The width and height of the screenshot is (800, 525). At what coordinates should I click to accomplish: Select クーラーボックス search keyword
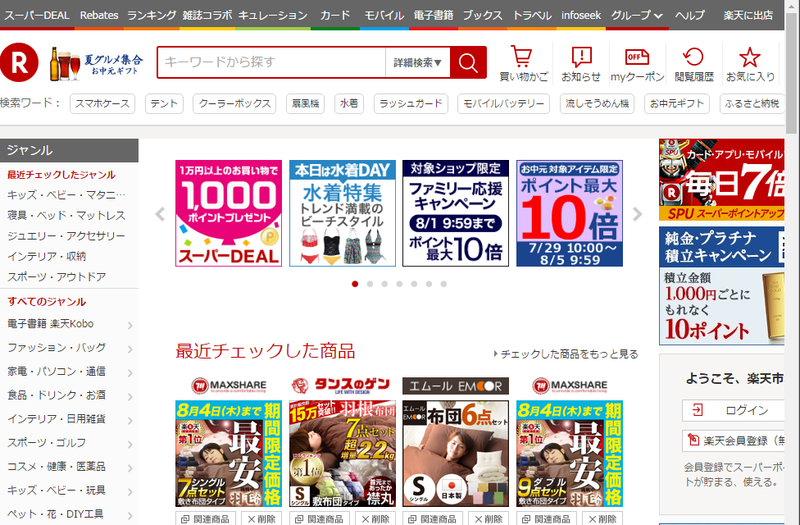pyautogui.click(x=234, y=104)
